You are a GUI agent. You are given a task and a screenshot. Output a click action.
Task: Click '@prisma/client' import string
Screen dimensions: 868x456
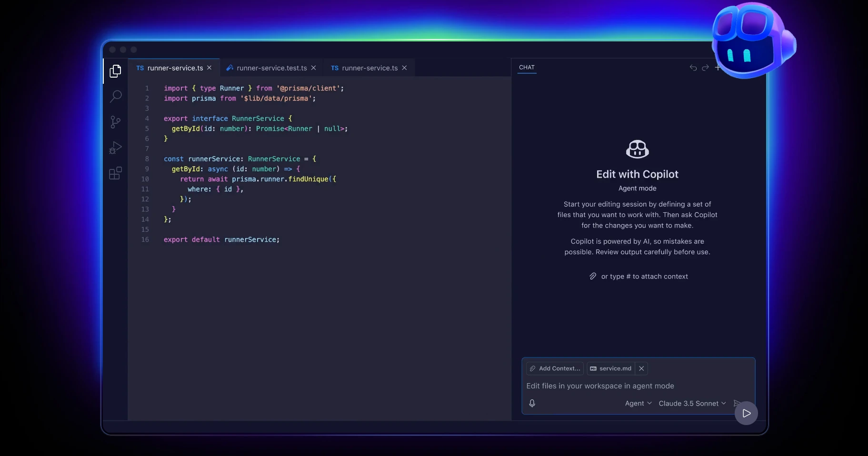pyautogui.click(x=309, y=89)
